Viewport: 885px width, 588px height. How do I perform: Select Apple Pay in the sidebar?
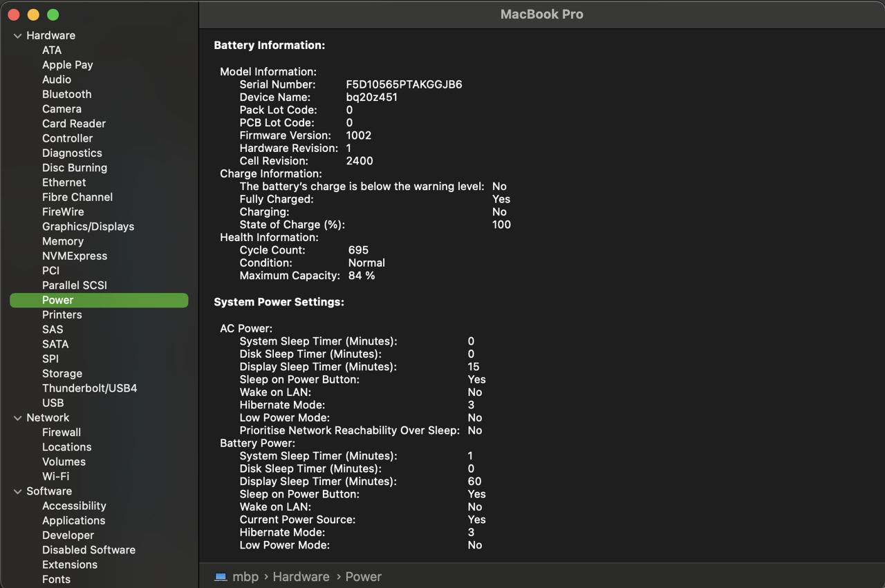(68, 65)
